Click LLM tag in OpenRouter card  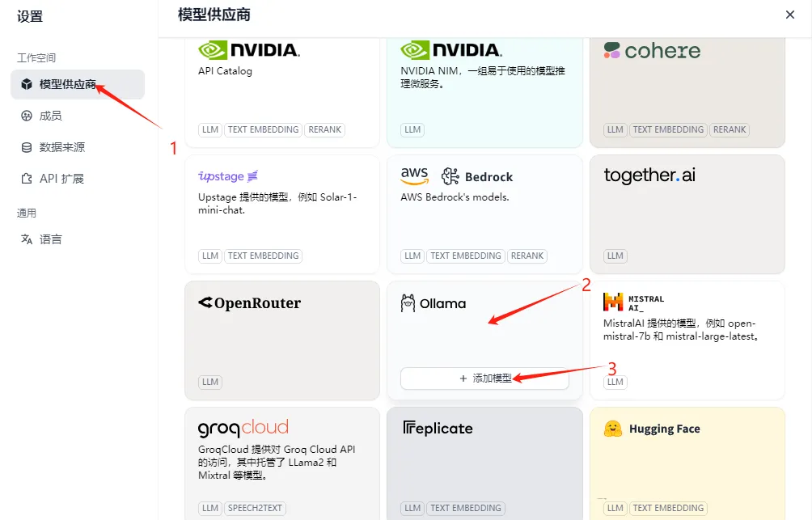point(210,383)
